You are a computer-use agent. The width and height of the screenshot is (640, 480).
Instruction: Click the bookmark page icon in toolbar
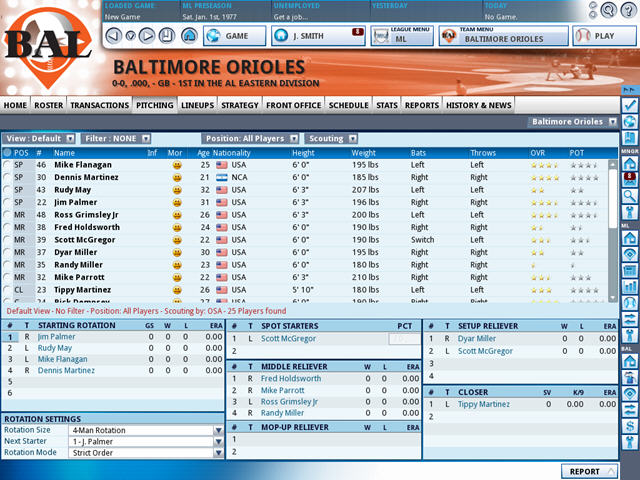167,36
